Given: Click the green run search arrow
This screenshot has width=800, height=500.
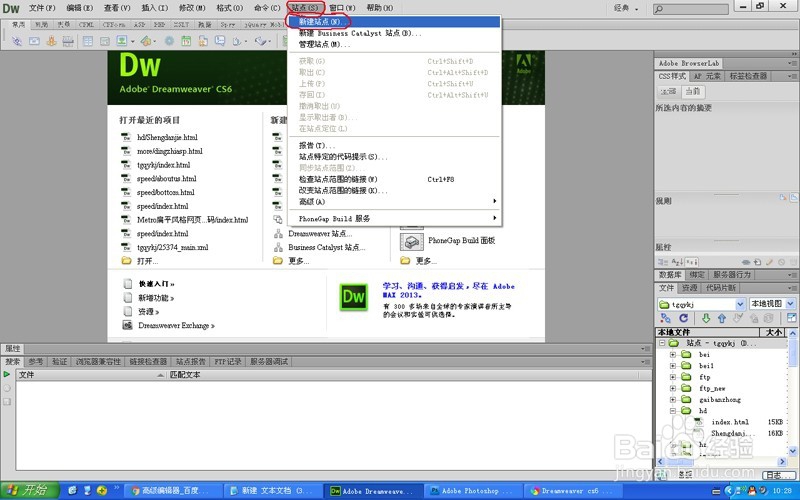Looking at the screenshot, I should (x=7, y=374).
